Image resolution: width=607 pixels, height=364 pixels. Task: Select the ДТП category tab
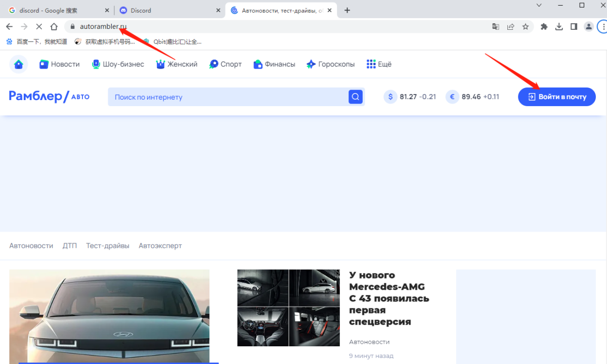tap(70, 246)
